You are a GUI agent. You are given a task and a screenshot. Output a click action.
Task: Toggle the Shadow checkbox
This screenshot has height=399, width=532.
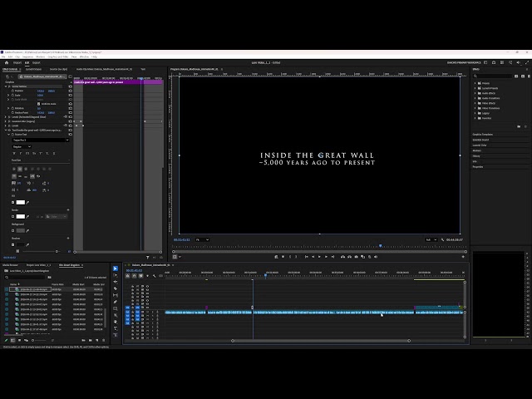pos(13,244)
